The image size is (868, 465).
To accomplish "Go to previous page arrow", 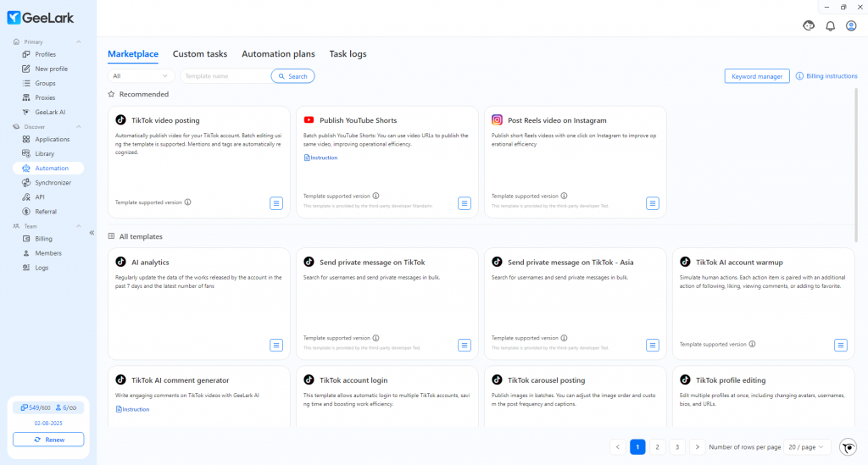I will [618, 446].
